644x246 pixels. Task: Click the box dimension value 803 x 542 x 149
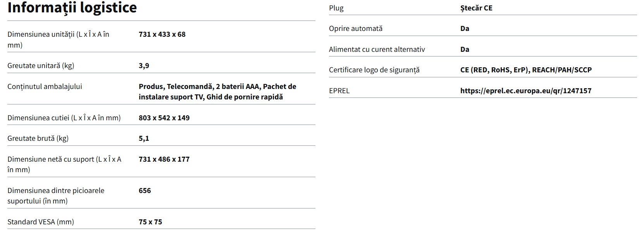tap(164, 118)
